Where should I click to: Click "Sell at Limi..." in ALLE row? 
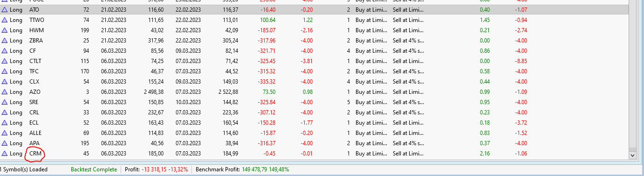coord(408,133)
